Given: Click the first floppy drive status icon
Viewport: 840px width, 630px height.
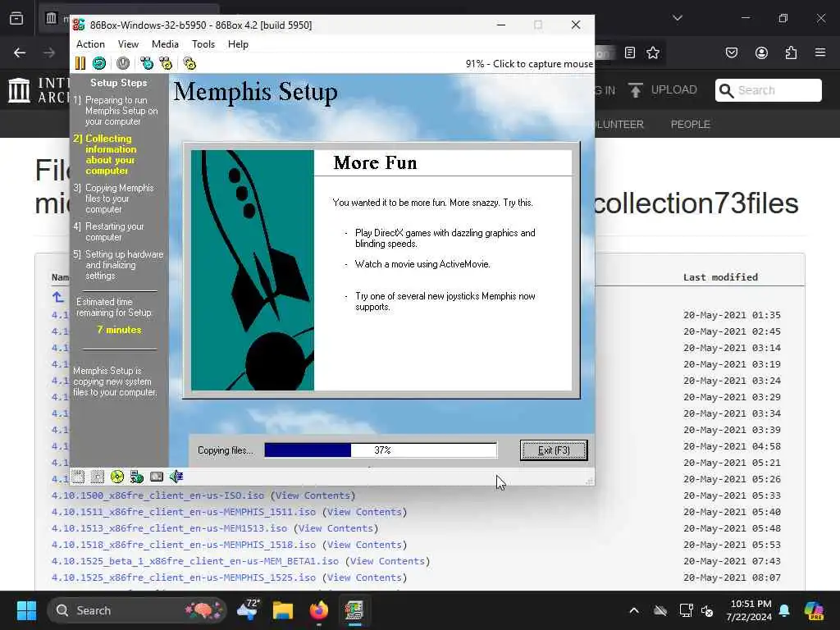Looking at the screenshot, I should point(78,477).
